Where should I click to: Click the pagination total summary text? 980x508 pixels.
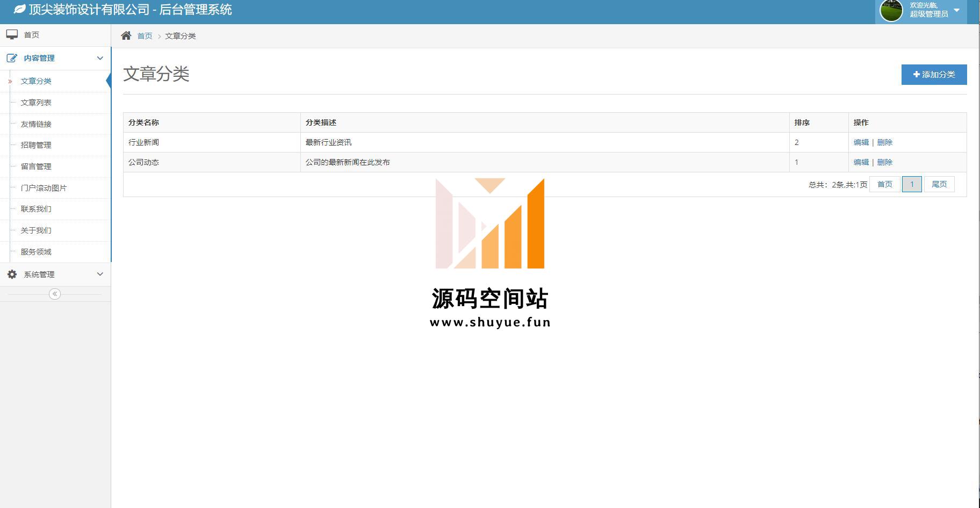click(838, 185)
